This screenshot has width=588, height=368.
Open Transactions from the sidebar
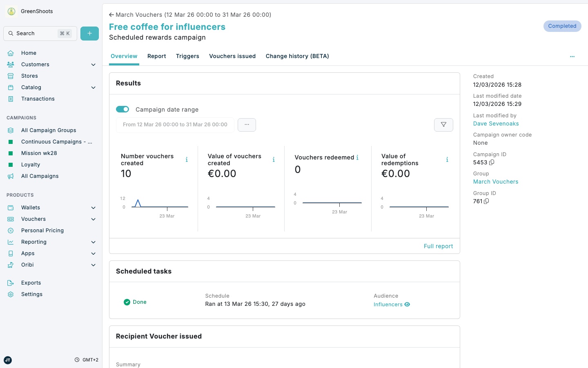pos(38,99)
